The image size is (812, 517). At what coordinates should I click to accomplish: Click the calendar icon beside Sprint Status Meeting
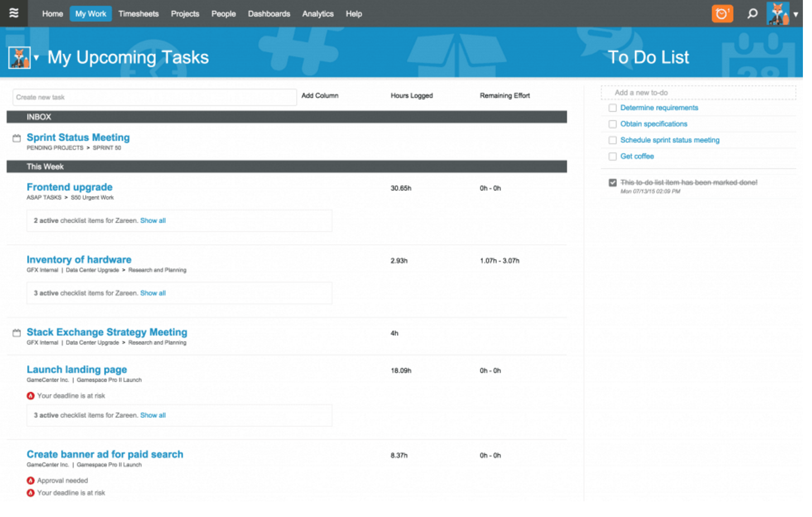[17, 138]
